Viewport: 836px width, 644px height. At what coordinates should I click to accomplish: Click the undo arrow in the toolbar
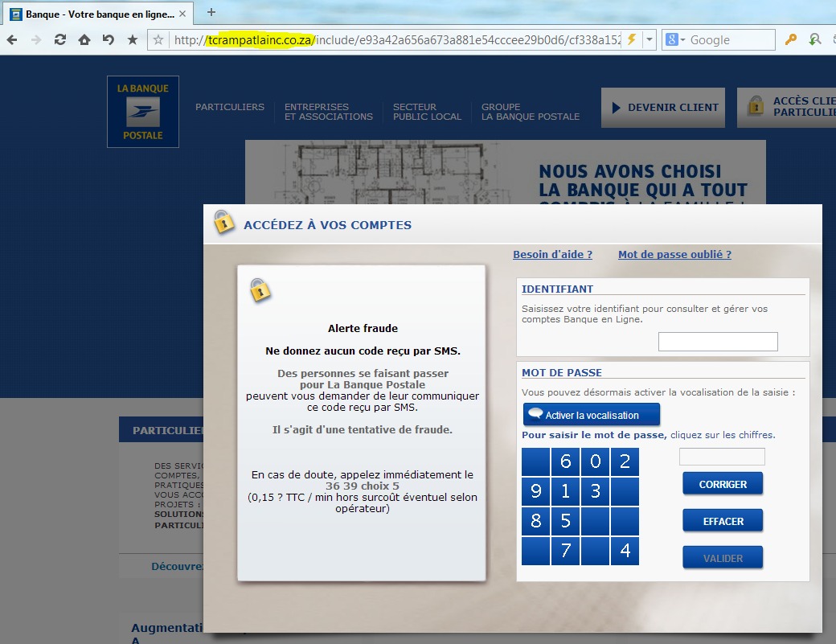pos(109,39)
